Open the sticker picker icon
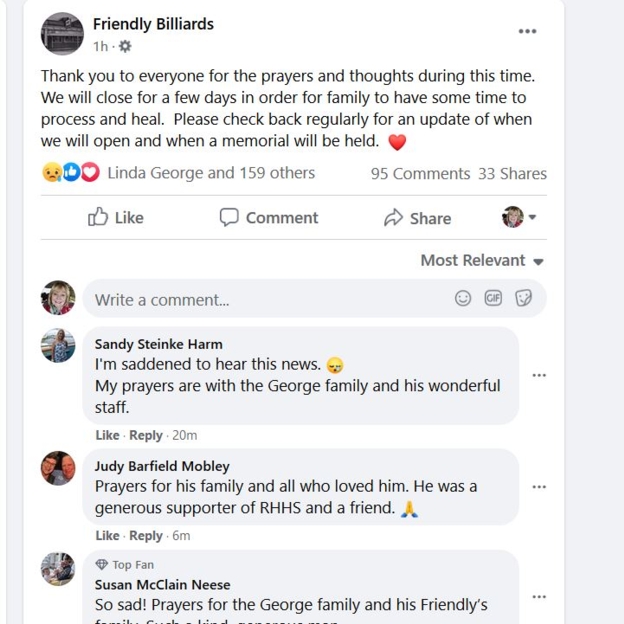The image size is (624, 624). pos(523,298)
